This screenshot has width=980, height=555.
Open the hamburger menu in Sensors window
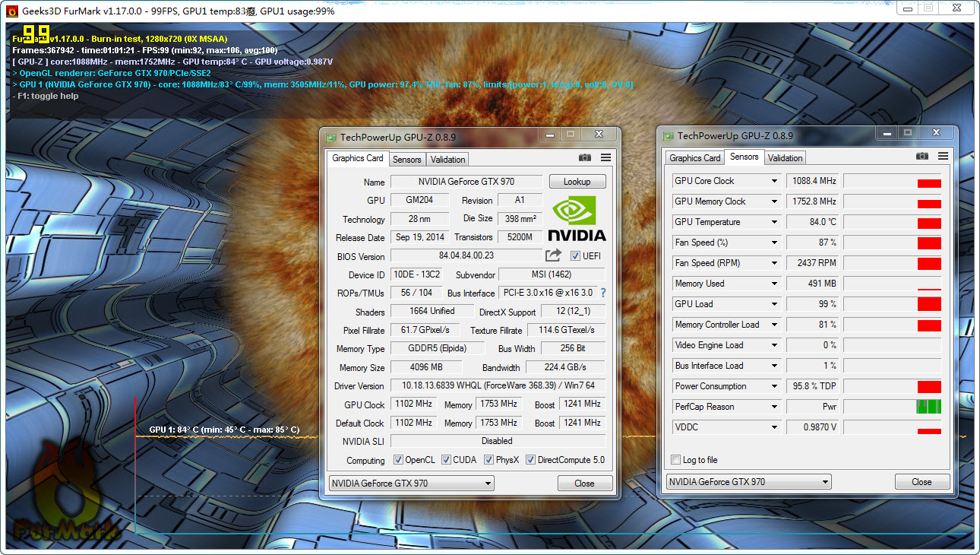tap(943, 156)
